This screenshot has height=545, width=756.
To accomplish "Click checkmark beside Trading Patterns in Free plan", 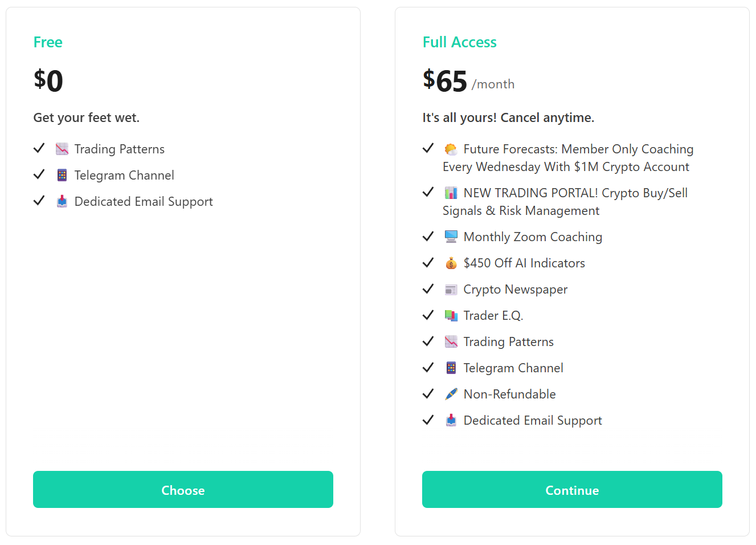I will (x=39, y=149).
